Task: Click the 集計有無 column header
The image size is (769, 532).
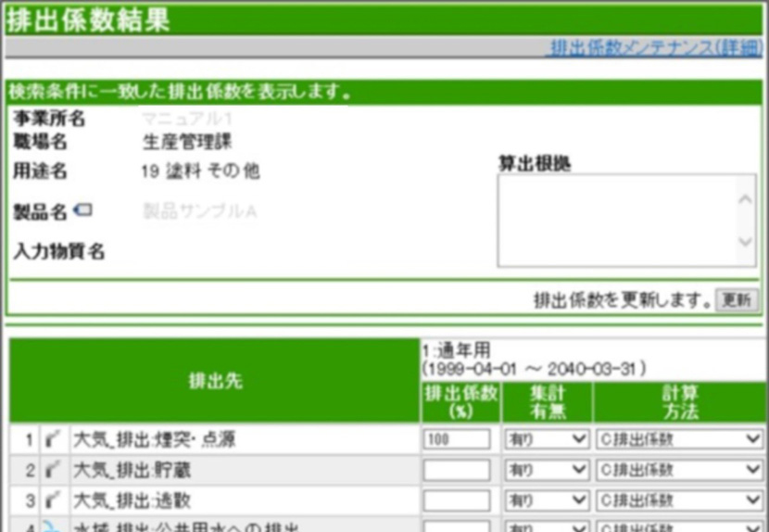Action: pos(548,402)
